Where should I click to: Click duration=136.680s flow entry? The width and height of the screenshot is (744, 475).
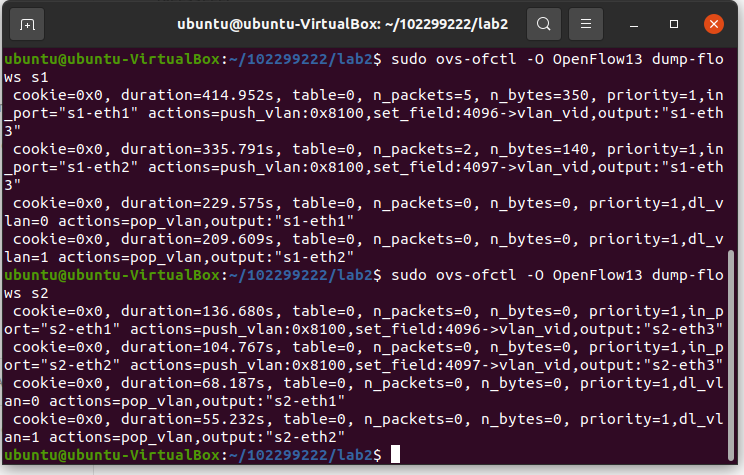[197, 311]
